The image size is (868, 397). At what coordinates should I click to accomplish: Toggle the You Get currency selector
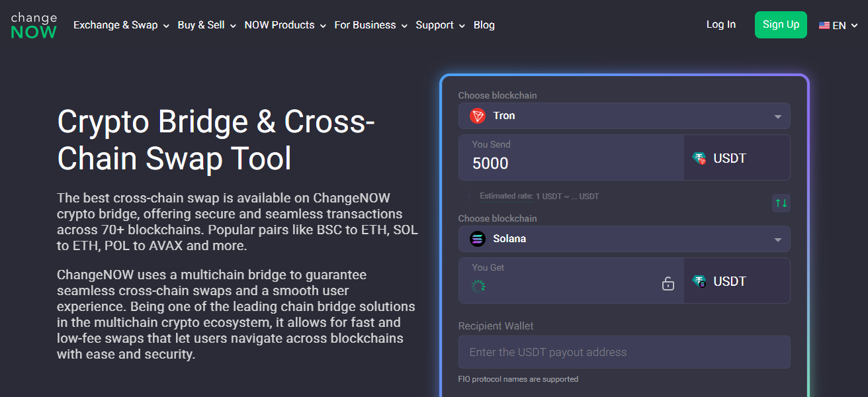737,281
